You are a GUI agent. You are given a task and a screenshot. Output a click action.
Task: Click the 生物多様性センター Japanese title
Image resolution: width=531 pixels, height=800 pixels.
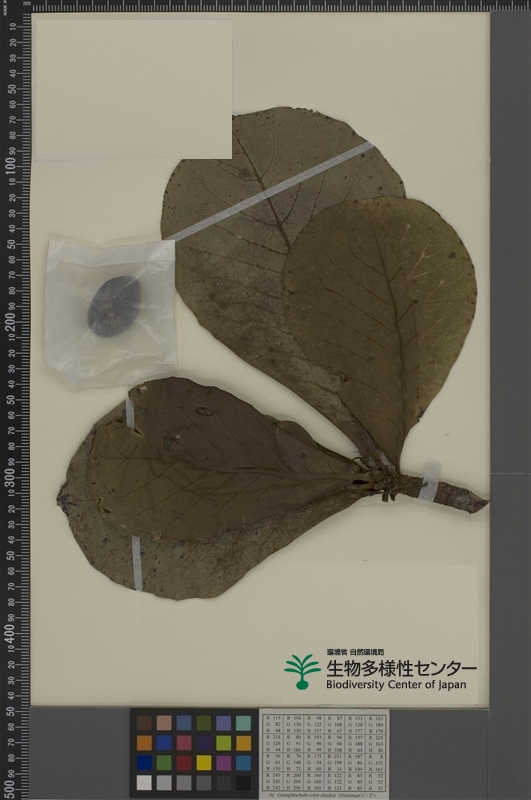[401, 668]
